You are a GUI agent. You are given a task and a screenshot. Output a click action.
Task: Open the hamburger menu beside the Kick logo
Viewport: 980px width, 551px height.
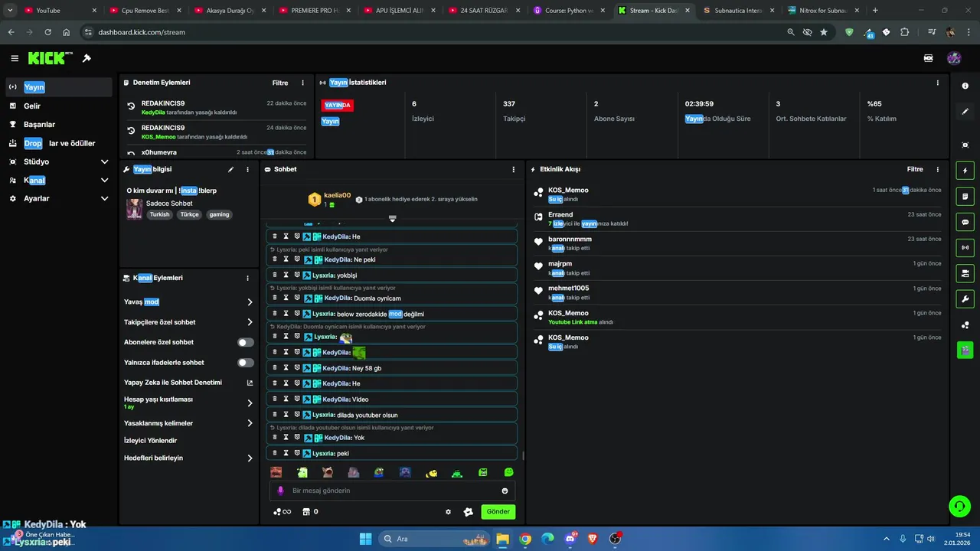15,58
